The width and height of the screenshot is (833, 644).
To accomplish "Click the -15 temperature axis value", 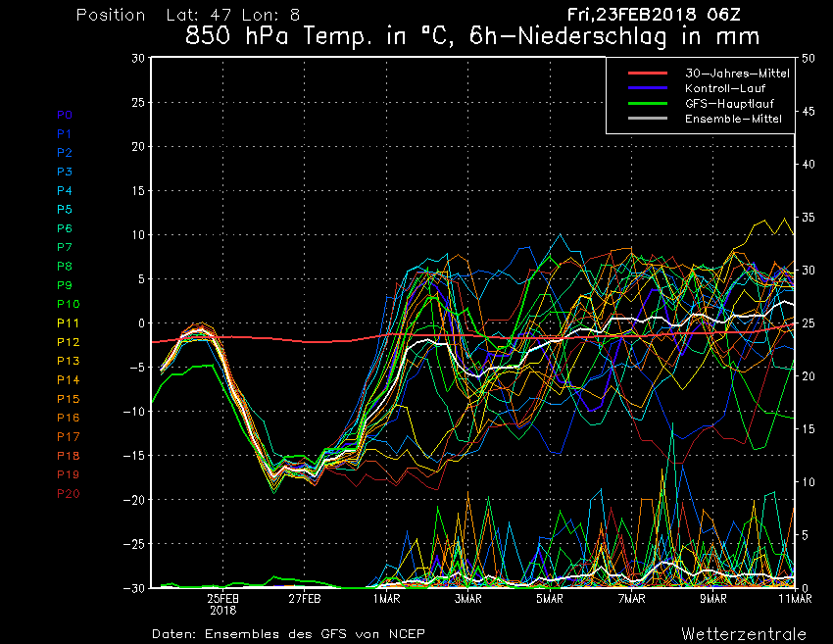I will 134,456.
